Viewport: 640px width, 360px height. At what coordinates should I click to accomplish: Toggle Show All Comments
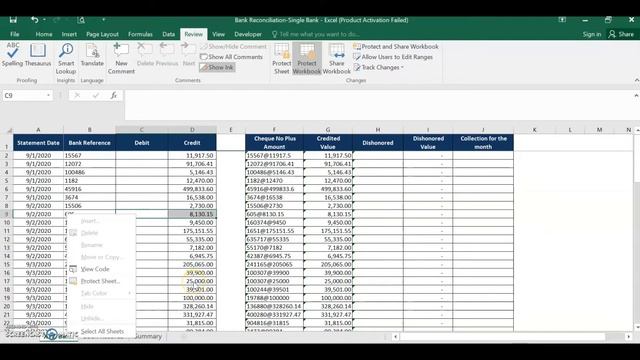click(231, 57)
